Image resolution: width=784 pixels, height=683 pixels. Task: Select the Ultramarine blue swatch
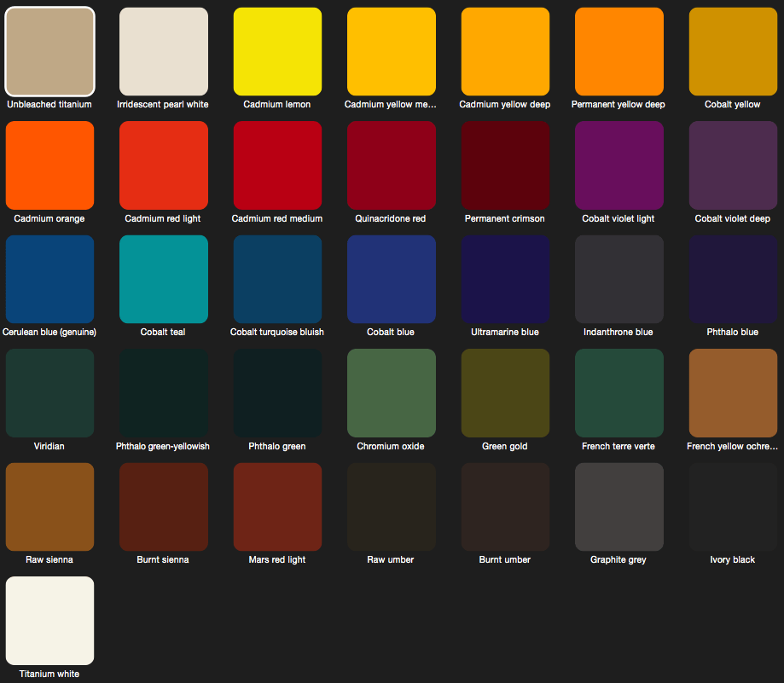click(x=505, y=279)
